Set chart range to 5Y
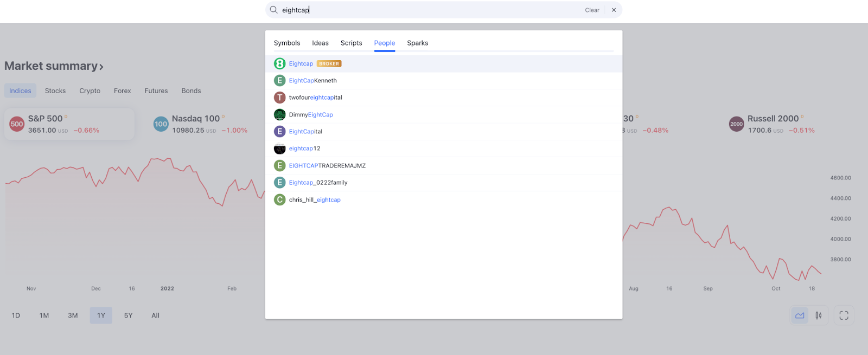The width and height of the screenshot is (868, 355). click(x=128, y=315)
